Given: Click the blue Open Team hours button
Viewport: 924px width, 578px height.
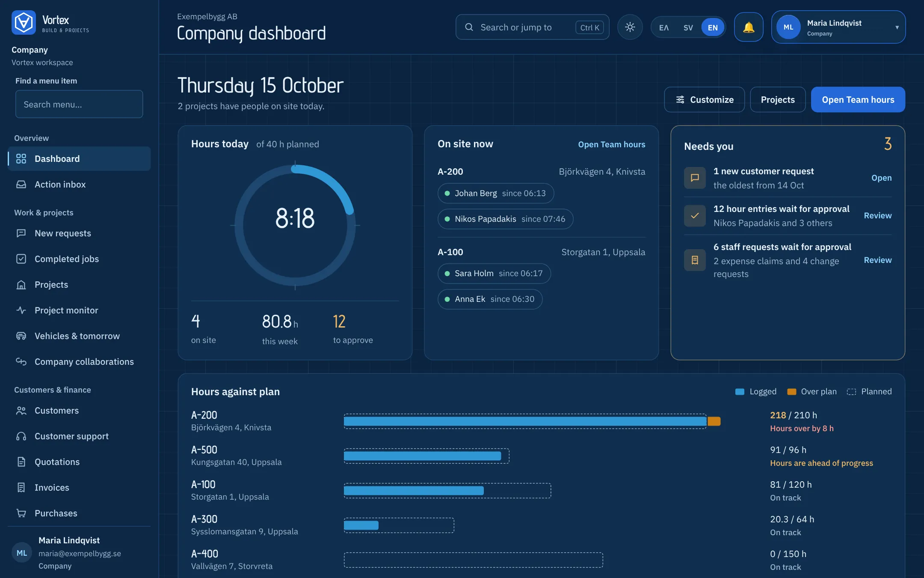Looking at the screenshot, I should pos(858,99).
